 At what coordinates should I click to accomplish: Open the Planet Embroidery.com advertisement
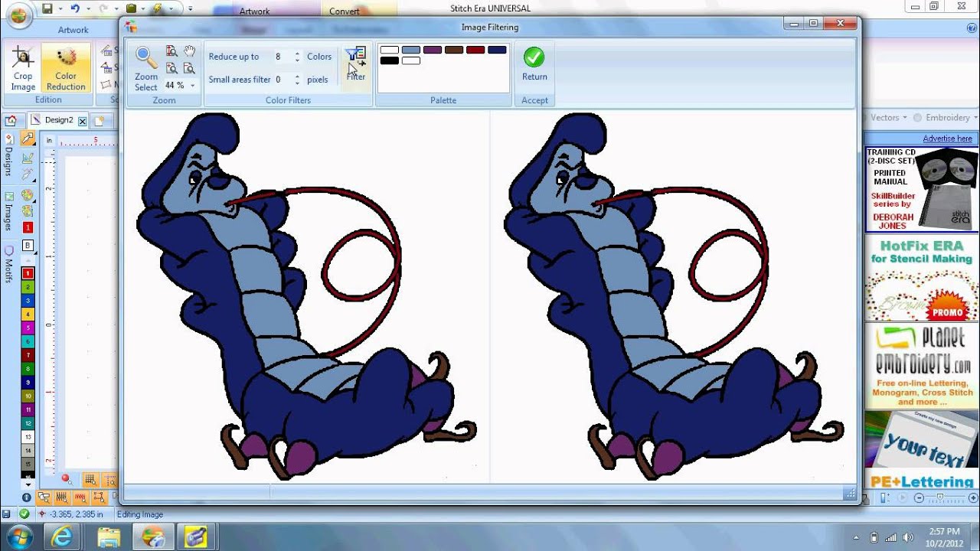coord(922,366)
